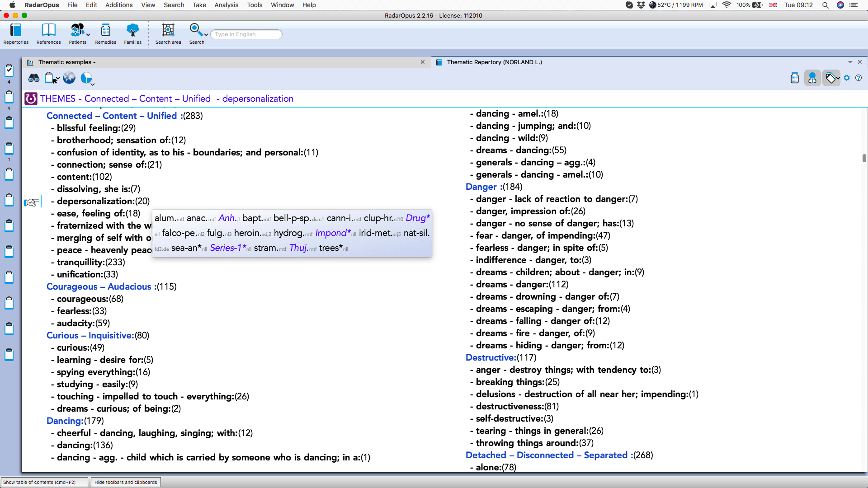
Task: Toggle author display person icon
Action: tap(812, 78)
